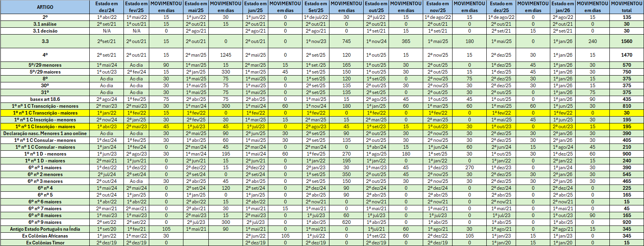The height and width of the screenshot is (246, 644).
Task: Click the total value 1560 cell
Action: point(626,41)
